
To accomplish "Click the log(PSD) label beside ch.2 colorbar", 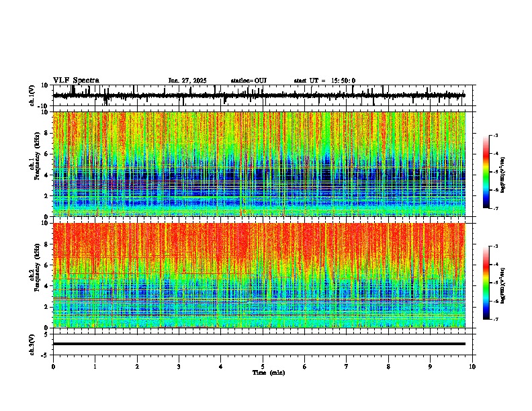I will [x=503, y=285].
